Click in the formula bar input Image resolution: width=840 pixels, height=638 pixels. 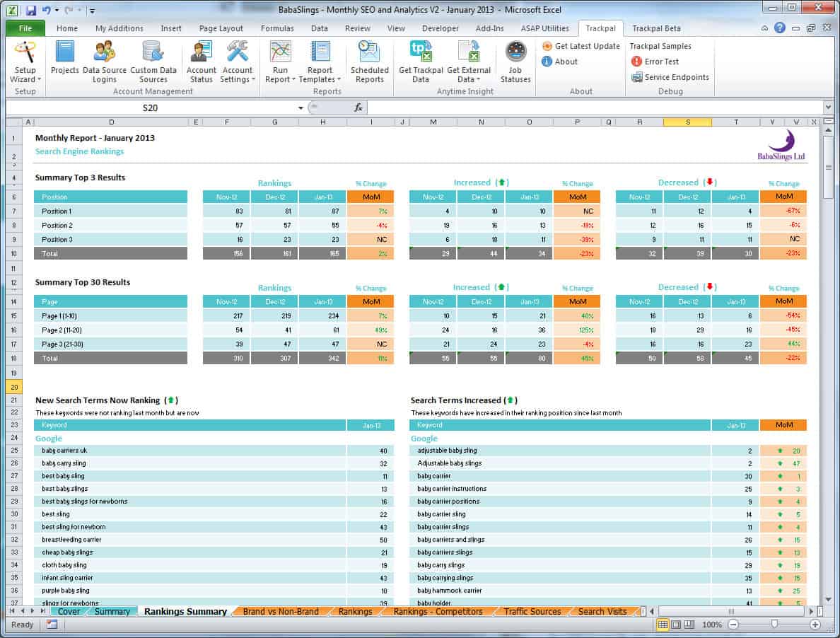coord(595,108)
